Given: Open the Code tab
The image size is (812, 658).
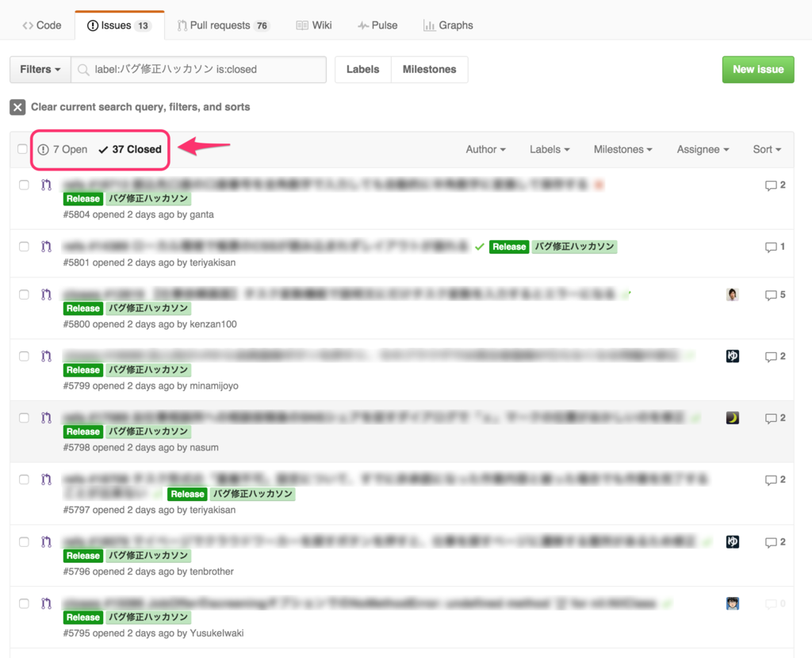Looking at the screenshot, I should tap(41, 25).
